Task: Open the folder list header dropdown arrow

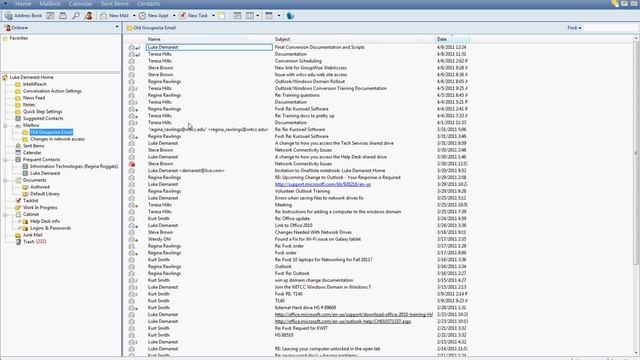Action: (117, 27)
